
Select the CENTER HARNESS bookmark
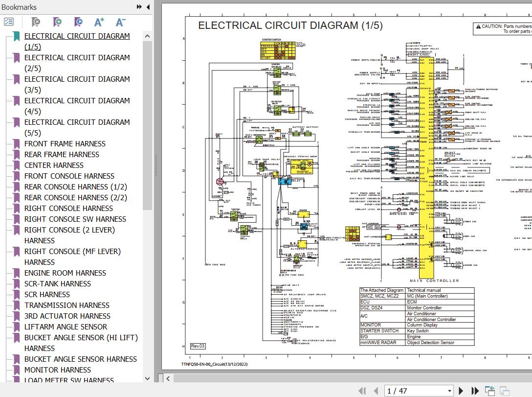[x=54, y=165]
